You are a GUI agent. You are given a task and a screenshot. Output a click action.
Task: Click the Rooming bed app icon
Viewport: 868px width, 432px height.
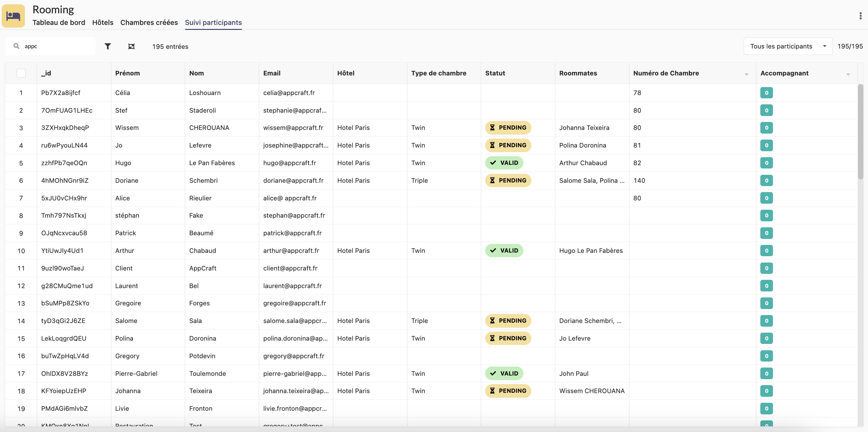tap(13, 16)
